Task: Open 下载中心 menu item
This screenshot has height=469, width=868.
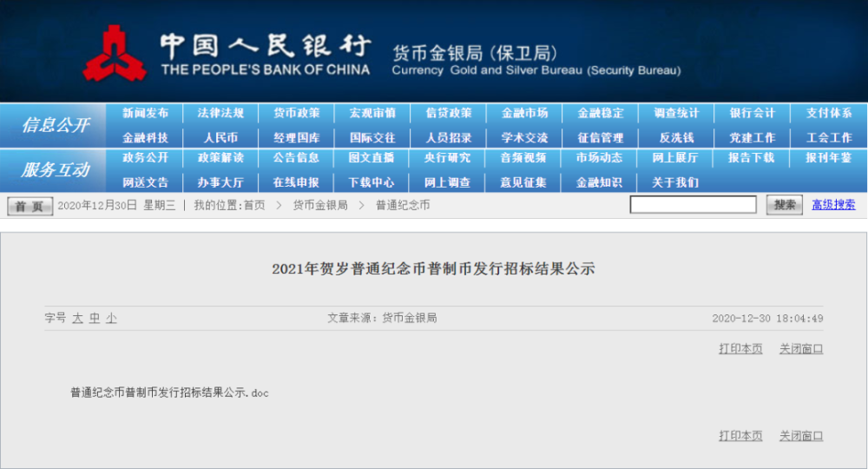Action: pyautogui.click(x=372, y=182)
